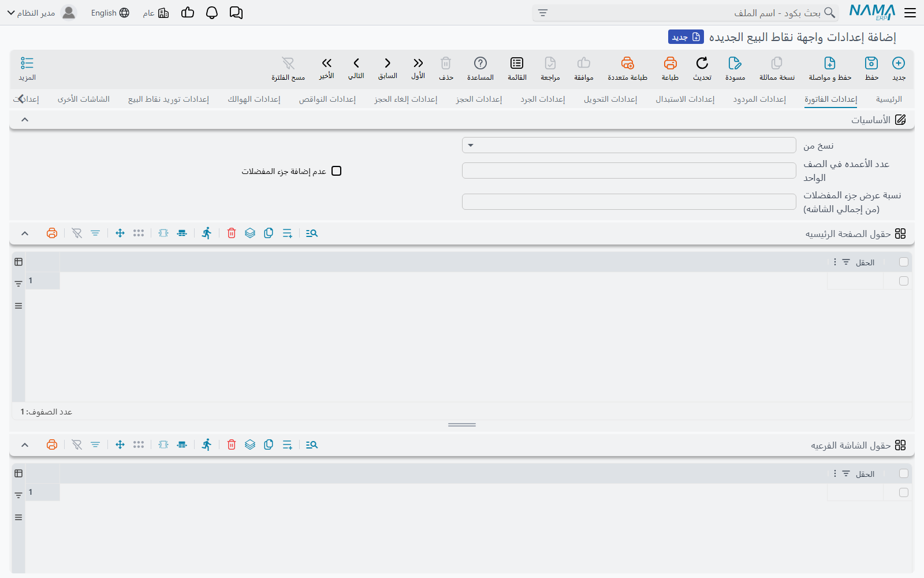Select all rows in main page fields grid
The width and height of the screenshot is (924, 578).
[x=904, y=262]
